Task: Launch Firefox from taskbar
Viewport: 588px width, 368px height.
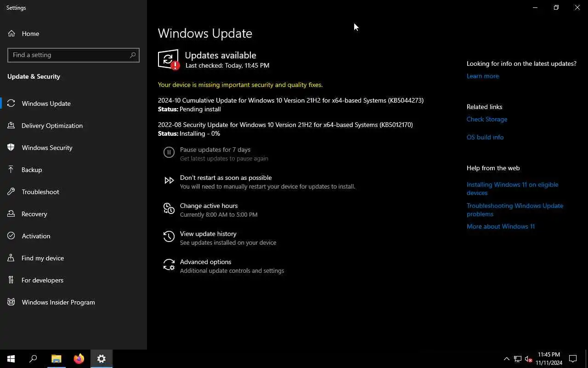Action: pos(79,359)
